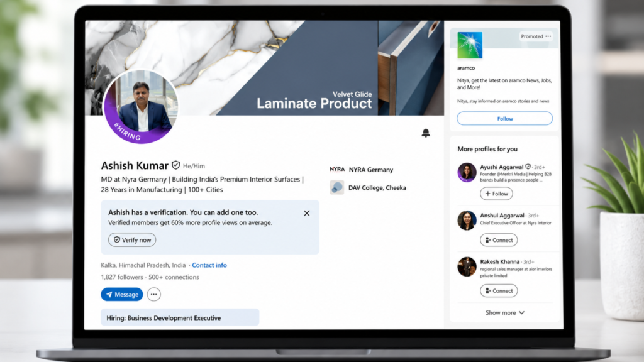Viewport: 644px width, 362px height.
Task: Connect with Rakesh Khanna
Action: [499, 290]
